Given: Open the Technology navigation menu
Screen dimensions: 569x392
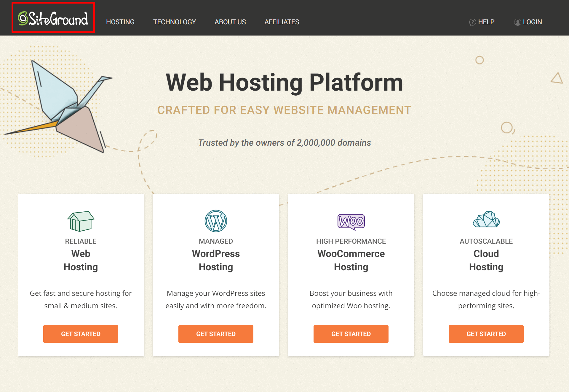Looking at the screenshot, I should (175, 22).
